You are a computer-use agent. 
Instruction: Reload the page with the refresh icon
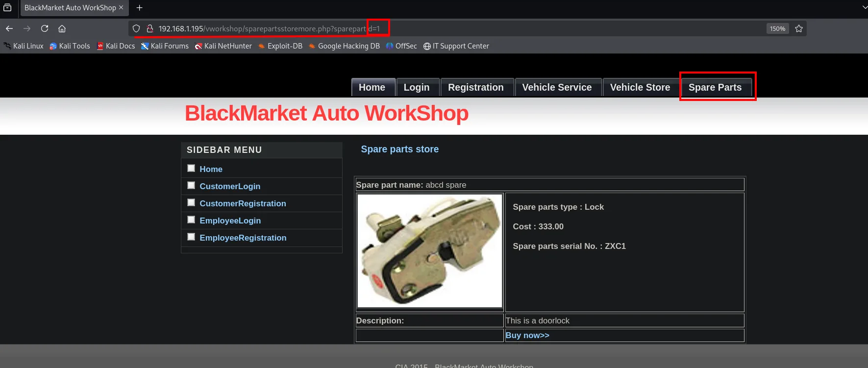(45, 28)
